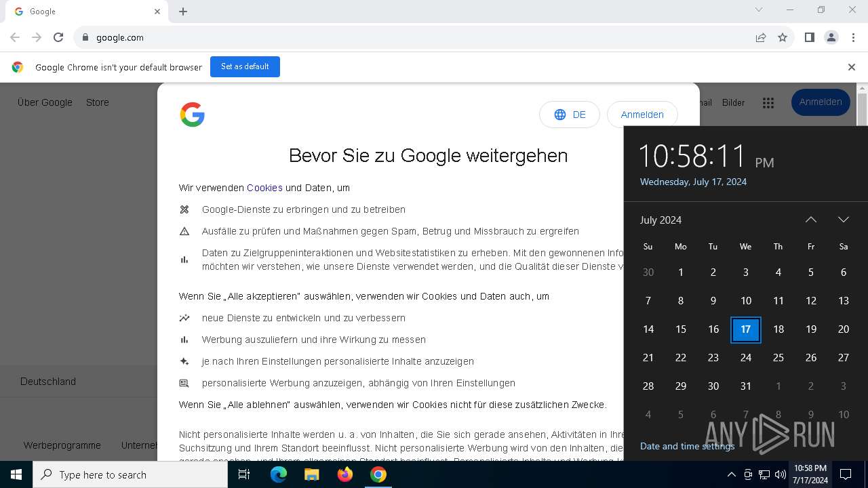868x488 pixels.
Task: Open the Chrome profile avatar
Action: coord(831,37)
